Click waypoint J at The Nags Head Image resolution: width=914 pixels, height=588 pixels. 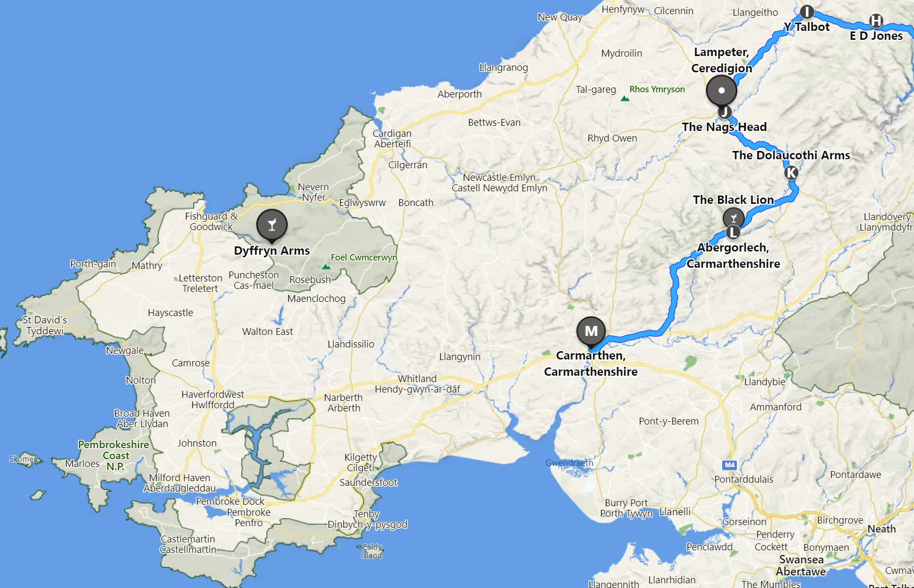(725, 112)
